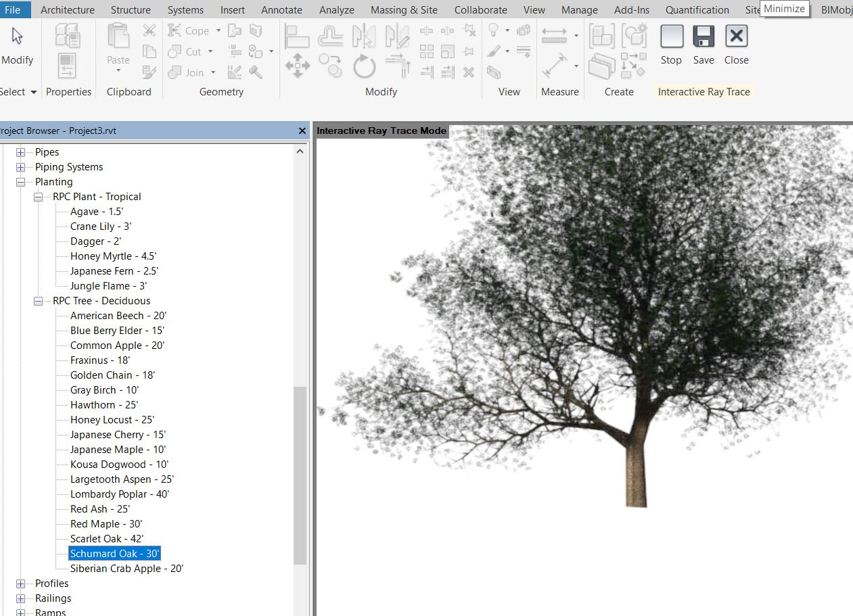853x616 pixels.
Task: Open the Massing & Site tab
Action: [x=404, y=9]
